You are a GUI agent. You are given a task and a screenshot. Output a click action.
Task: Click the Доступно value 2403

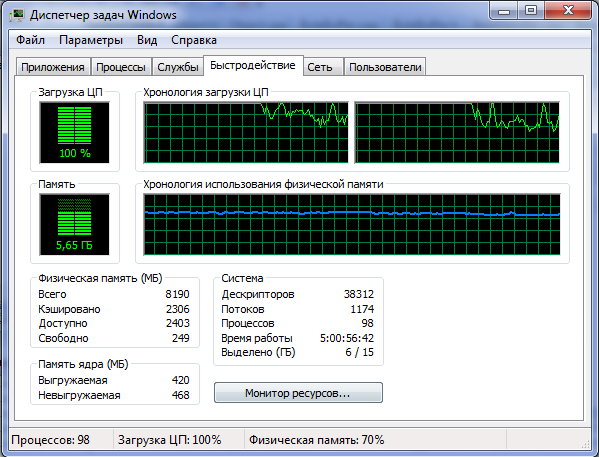177,323
